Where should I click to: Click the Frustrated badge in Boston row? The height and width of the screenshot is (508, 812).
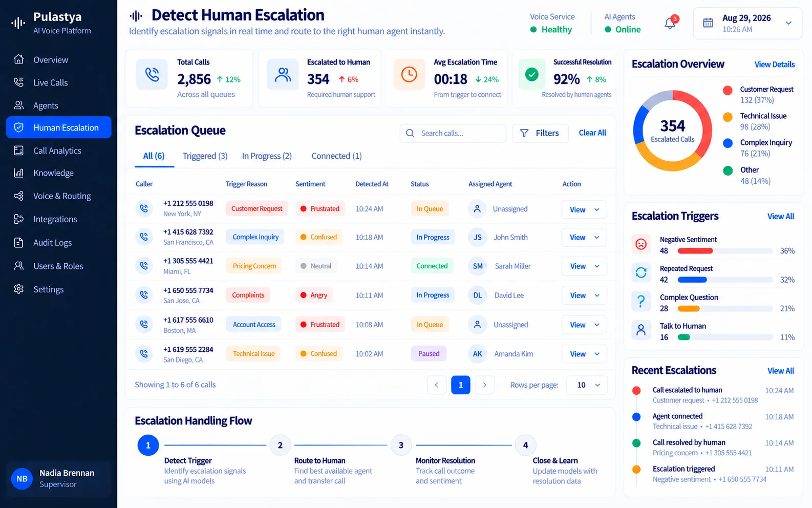(x=320, y=325)
